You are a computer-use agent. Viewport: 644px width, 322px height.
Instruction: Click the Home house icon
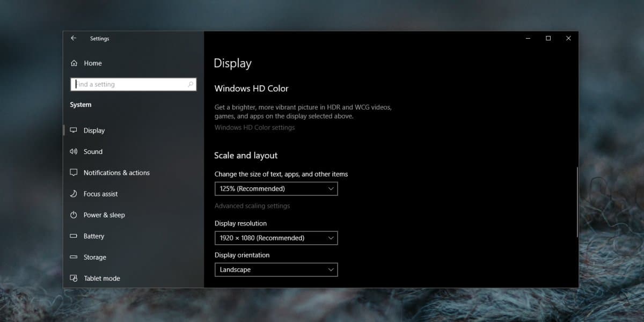(74, 63)
